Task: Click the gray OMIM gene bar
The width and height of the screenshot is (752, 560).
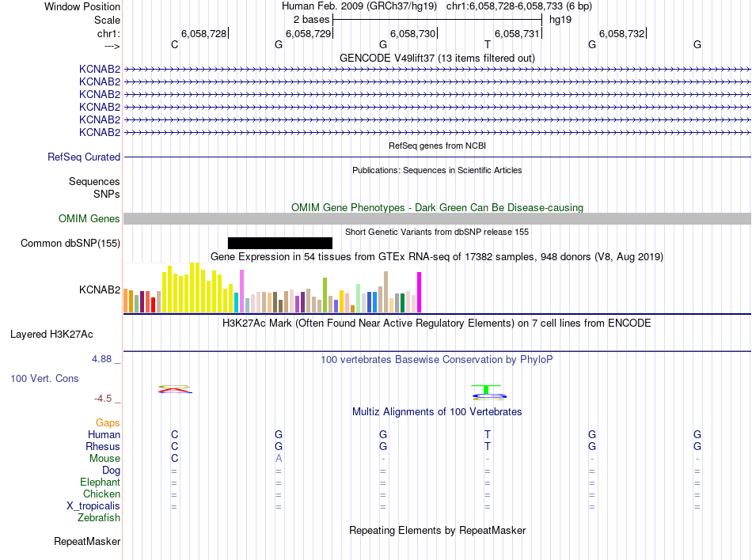Action: pyautogui.click(x=438, y=219)
